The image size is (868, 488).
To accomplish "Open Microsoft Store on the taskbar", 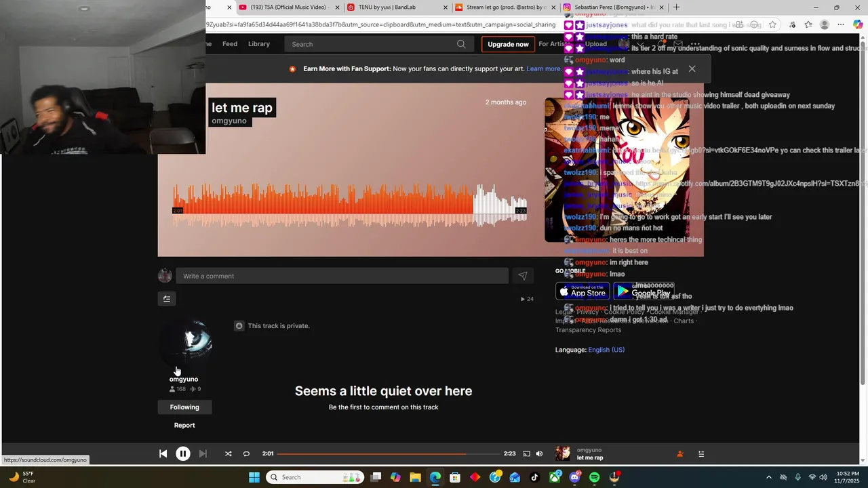I will pyautogui.click(x=455, y=477).
